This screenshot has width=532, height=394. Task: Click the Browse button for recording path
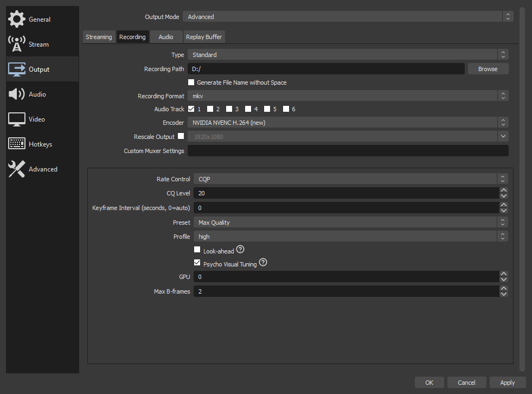click(488, 68)
